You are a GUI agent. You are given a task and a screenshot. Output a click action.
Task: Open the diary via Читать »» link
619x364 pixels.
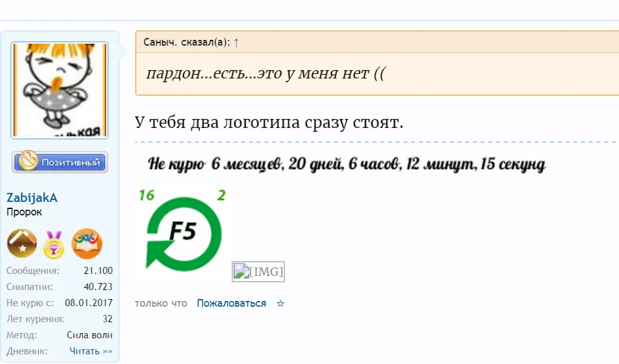pos(91,351)
